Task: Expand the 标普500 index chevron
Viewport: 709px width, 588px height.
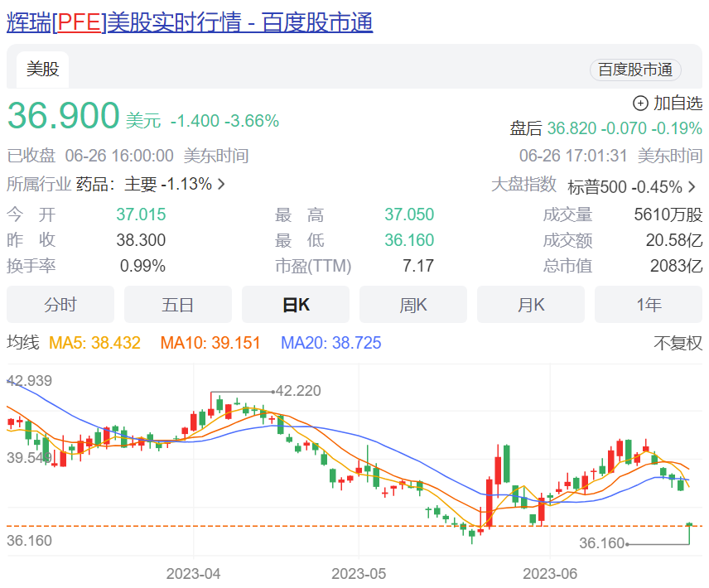Action: click(692, 186)
